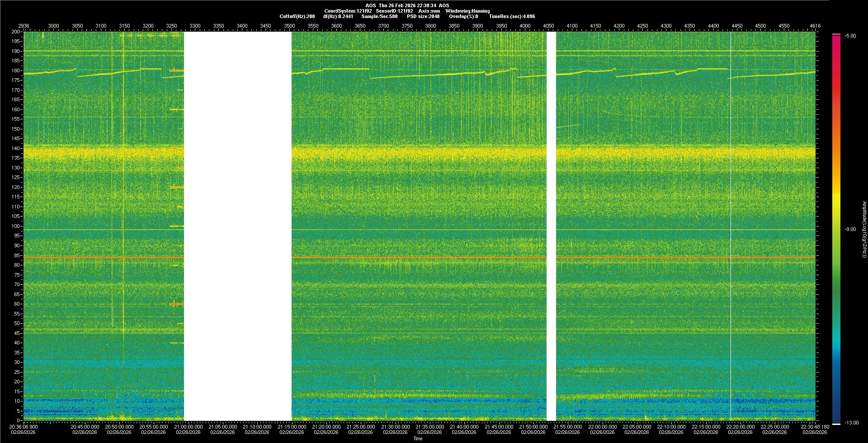Select the TimeRes.(sec):4.096 label
The image size is (868, 443).
pyautogui.click(x=512, y=16)
